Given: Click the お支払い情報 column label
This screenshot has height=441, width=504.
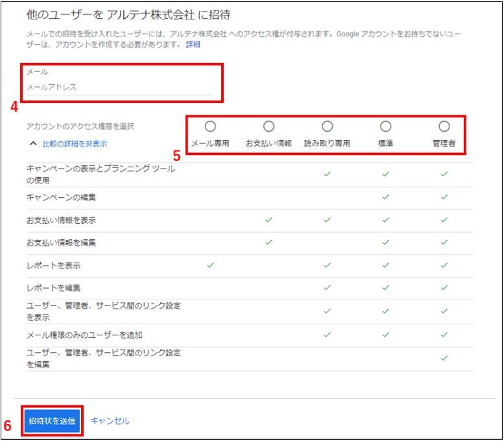Looking at the screenshot, I should (269, 143).
